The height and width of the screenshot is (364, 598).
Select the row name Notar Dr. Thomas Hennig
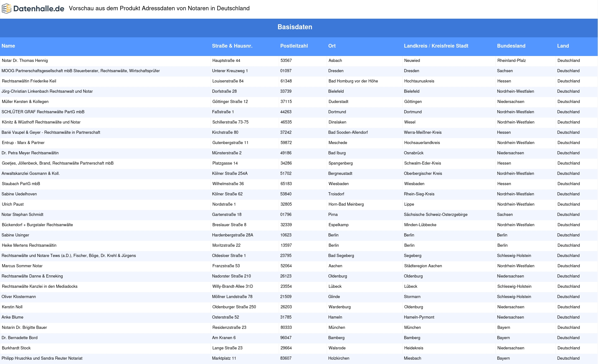25,61
